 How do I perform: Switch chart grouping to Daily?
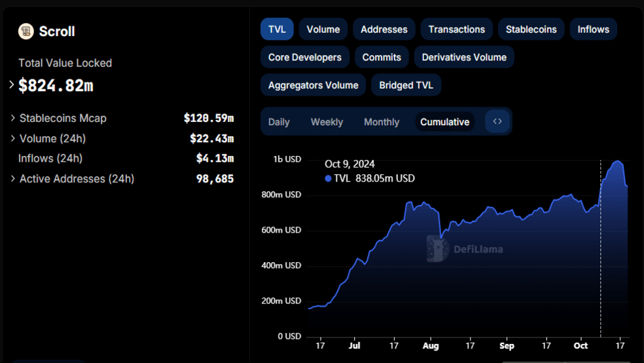[279, 122]
